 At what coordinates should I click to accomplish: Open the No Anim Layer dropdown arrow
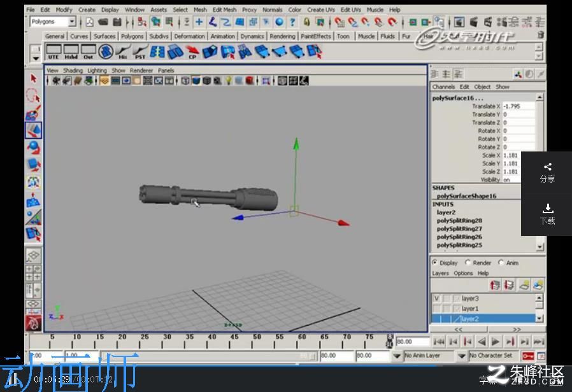[x=397, y=356]
